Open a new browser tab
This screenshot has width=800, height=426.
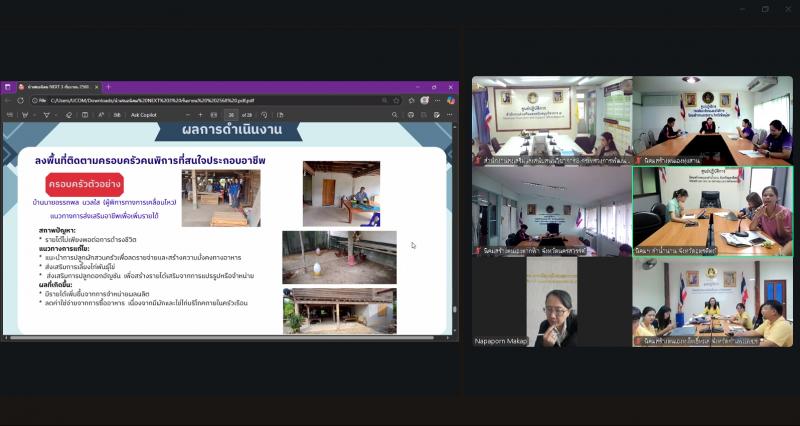pos(108,87)
